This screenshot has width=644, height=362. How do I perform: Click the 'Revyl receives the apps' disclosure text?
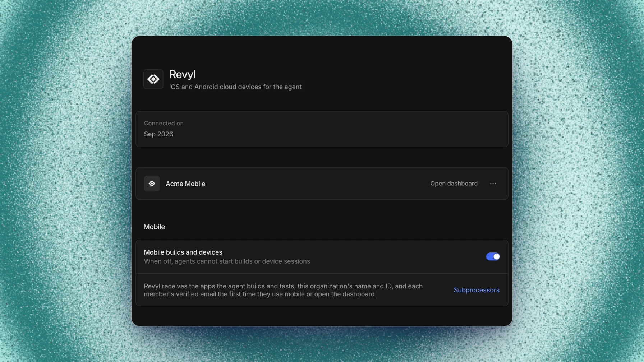pyautogui.click(x=283, y=290)
